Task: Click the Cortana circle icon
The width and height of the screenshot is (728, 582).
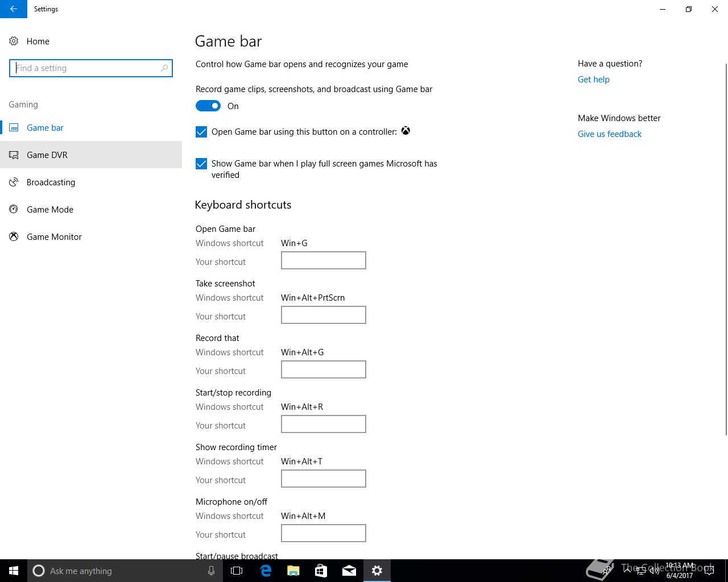Action: (x=39, y=571)
